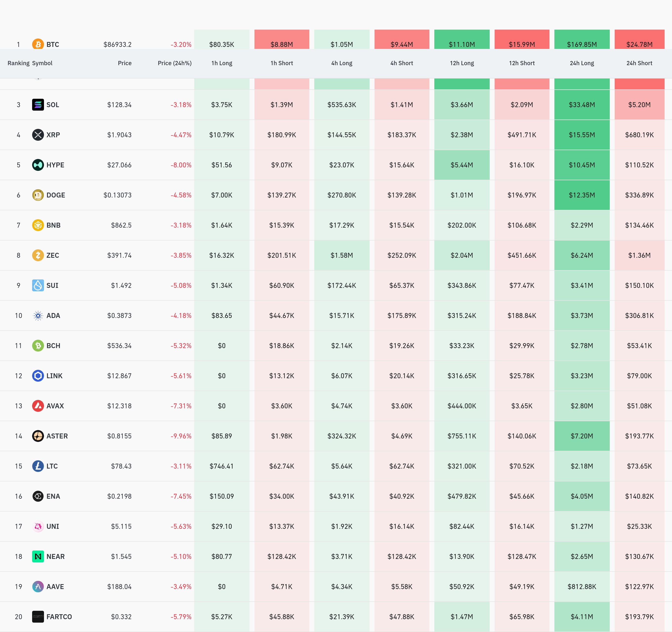672x632 pixels.
Task: Click the Uniswap UNI unicorn icon
Action: 38,526
